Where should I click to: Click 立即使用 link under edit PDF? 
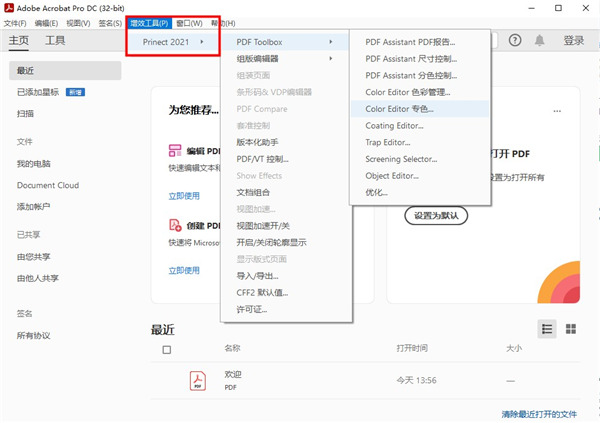pos(184,196)
